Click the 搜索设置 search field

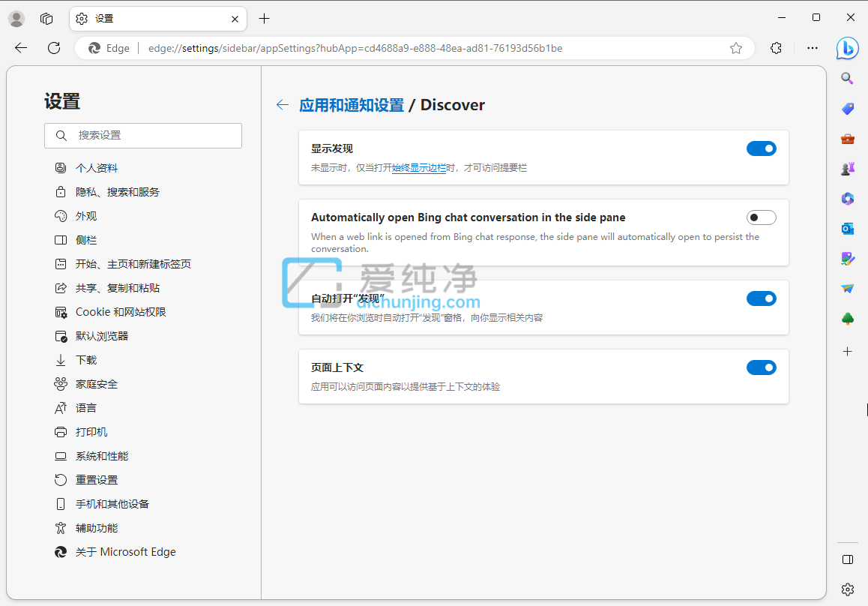point(142,136)
